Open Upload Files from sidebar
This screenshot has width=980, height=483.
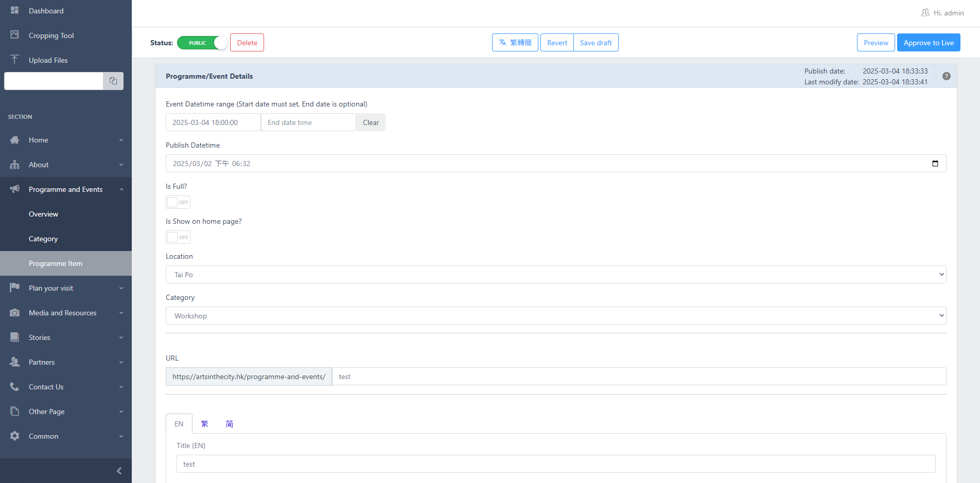click(48, 60)
